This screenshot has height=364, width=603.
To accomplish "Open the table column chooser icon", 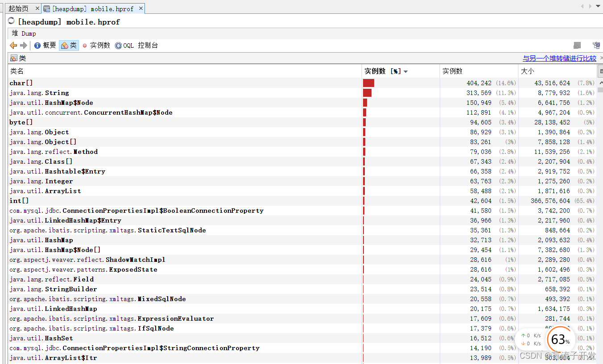I will tap(600, 71).
